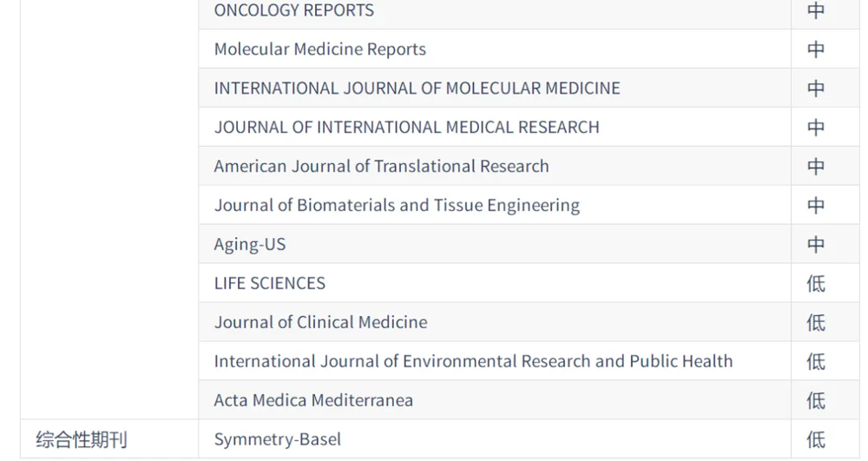
Task: Click the 低 level beside Acta Medica Mediterranea
Action: point(816,401)
